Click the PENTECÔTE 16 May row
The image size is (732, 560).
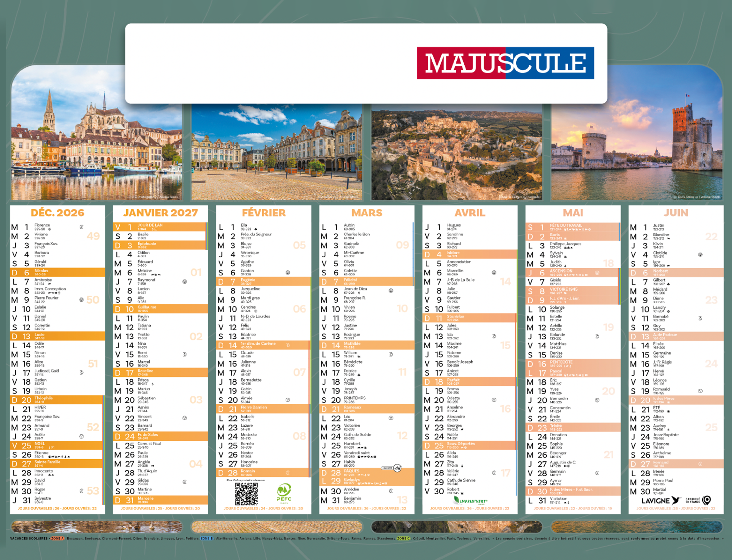(x=572, y=364)
